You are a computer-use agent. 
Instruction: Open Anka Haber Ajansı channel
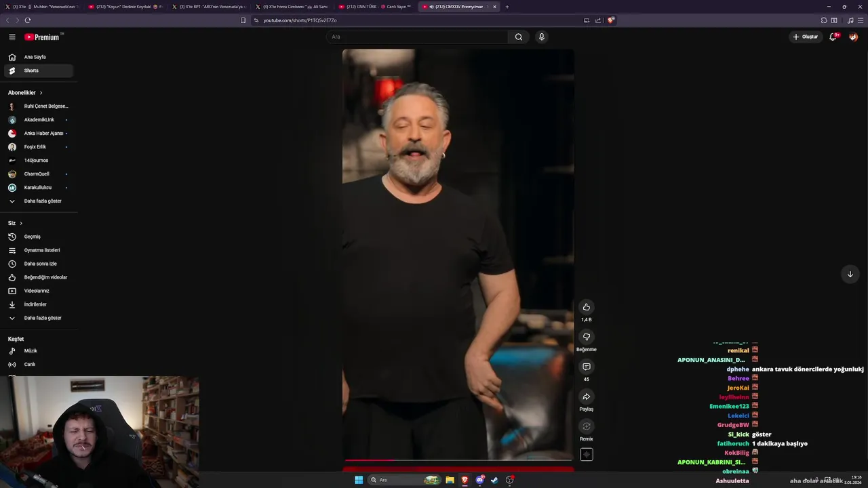point(39,134)
